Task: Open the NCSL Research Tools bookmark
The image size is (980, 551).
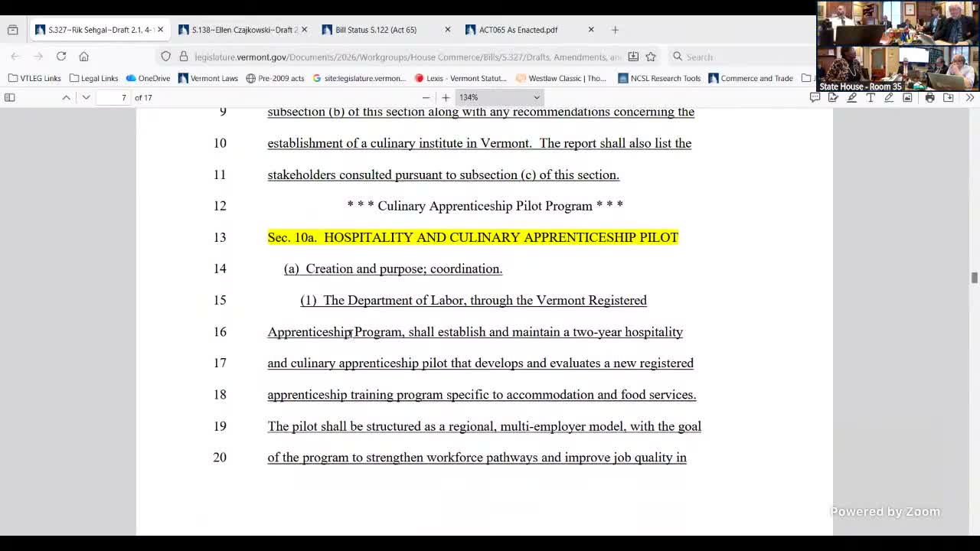Action: tap(659, 78)
